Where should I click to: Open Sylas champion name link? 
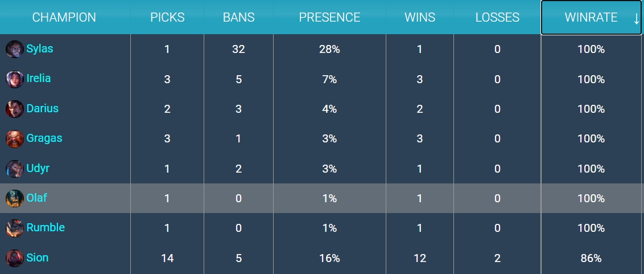pos(40,49)
